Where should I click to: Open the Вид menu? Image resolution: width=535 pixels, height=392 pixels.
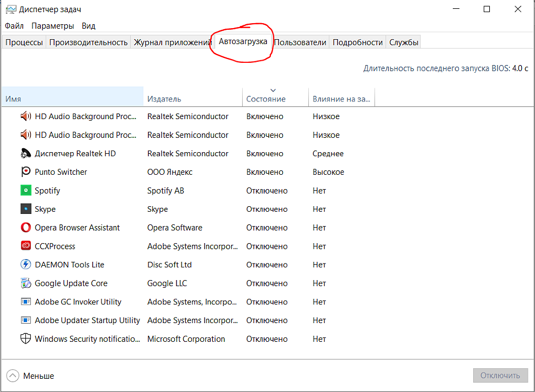88,26
